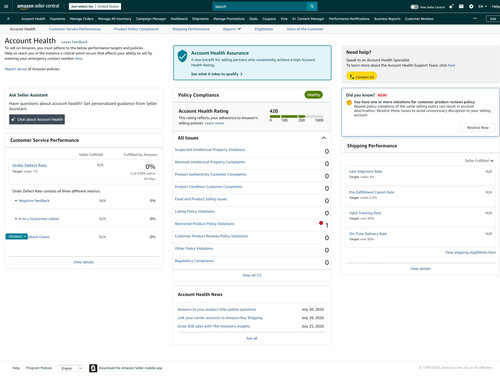Dismiss the Feedback tab with its X

[x=25, y=236]
